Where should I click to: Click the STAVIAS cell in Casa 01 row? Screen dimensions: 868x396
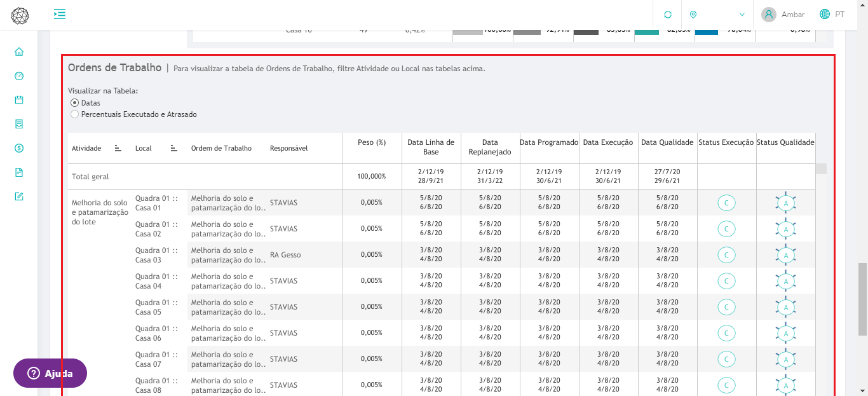coord(283,203)
